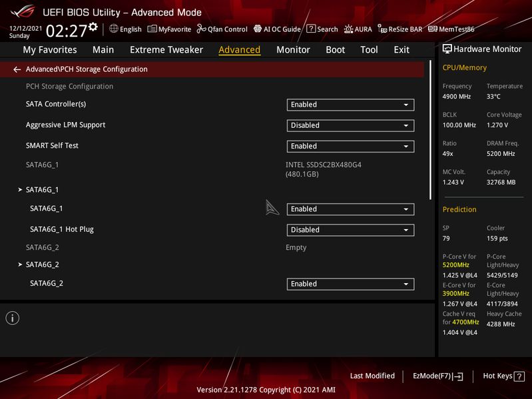The width and height of the screenshot is (532, 399).
Task: Open Extreme Tweaker tab
Action: (x=166, y=49)
